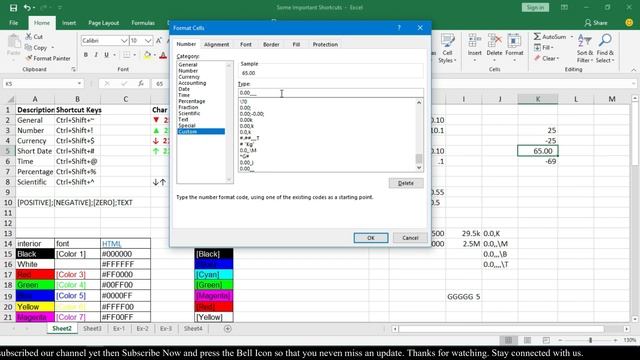
Task: Click Cancel in Format Cells dialog
Action: (410, 238)
